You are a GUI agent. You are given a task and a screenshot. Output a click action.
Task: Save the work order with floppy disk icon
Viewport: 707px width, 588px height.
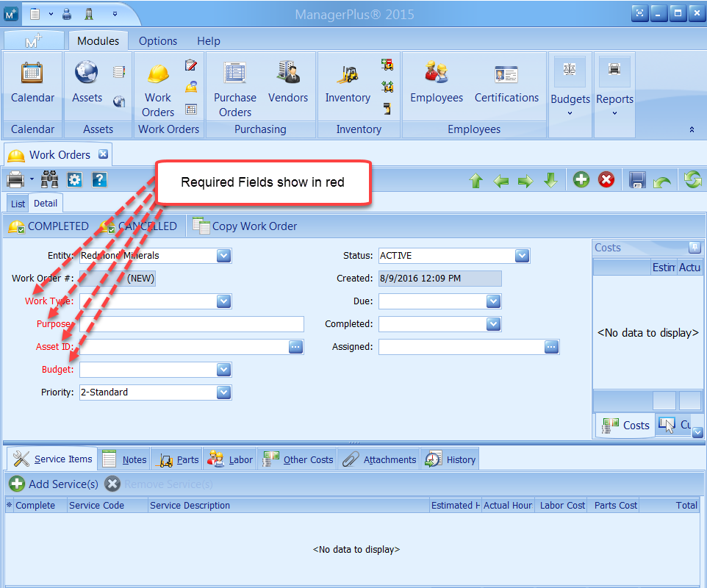point(637,180)
